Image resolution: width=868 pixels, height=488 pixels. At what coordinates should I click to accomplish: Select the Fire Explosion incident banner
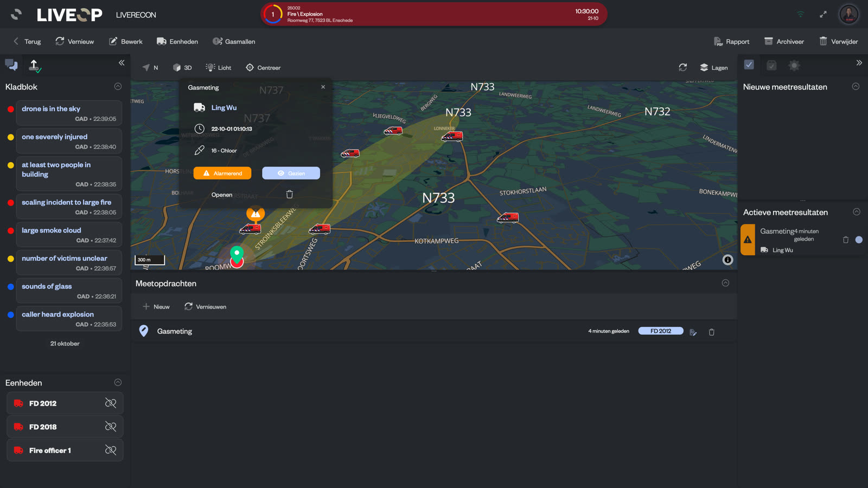(x=434, y=15)
